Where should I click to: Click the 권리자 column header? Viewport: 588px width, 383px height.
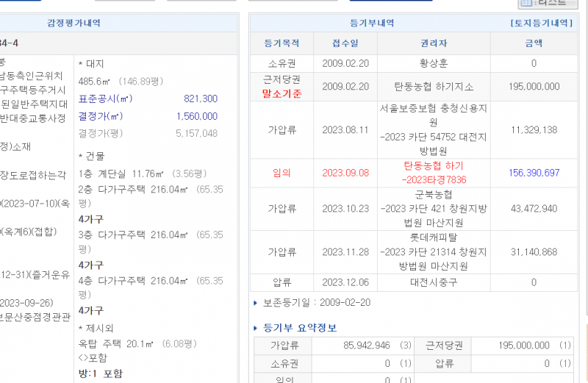pos(433,43)
